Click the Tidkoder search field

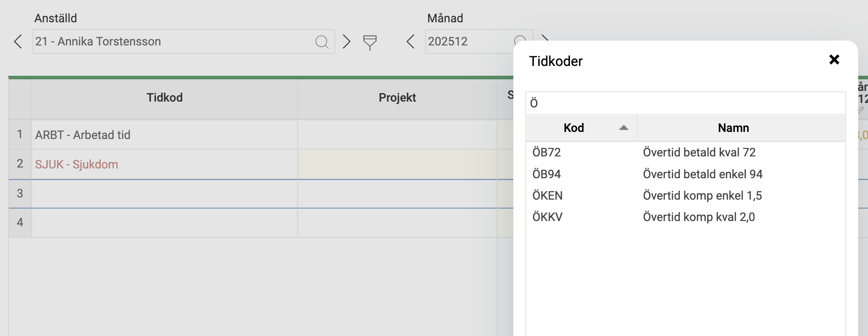(685, 103)
